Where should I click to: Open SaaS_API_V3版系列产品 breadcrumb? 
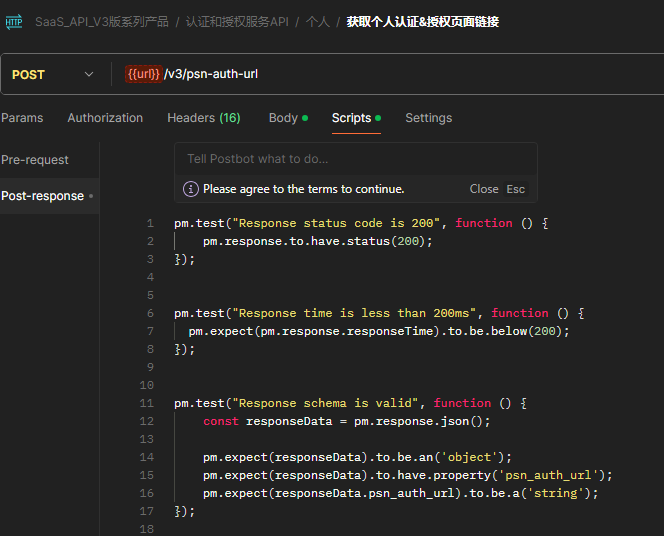[x=102, y=22]
